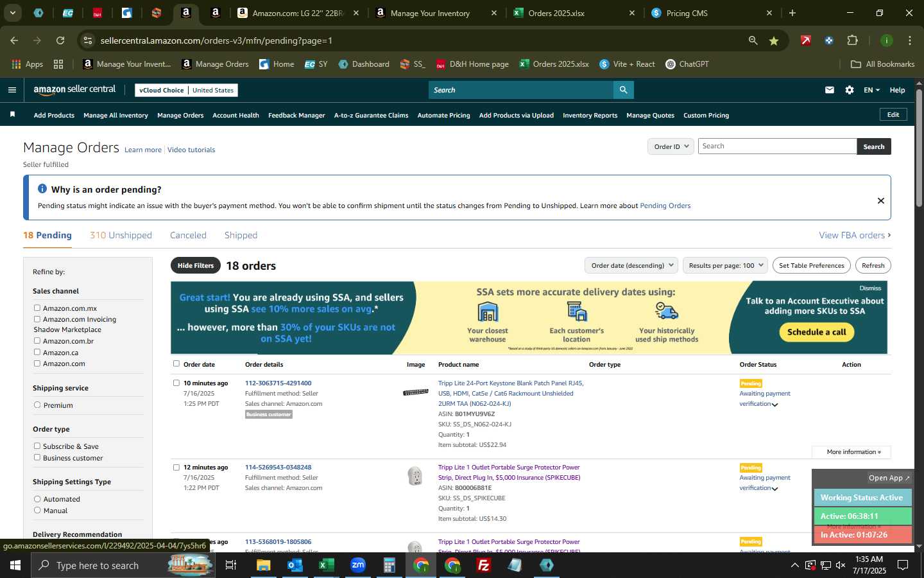
Task: Open File Explorer from the taskbar
Action: pos(264,565)
